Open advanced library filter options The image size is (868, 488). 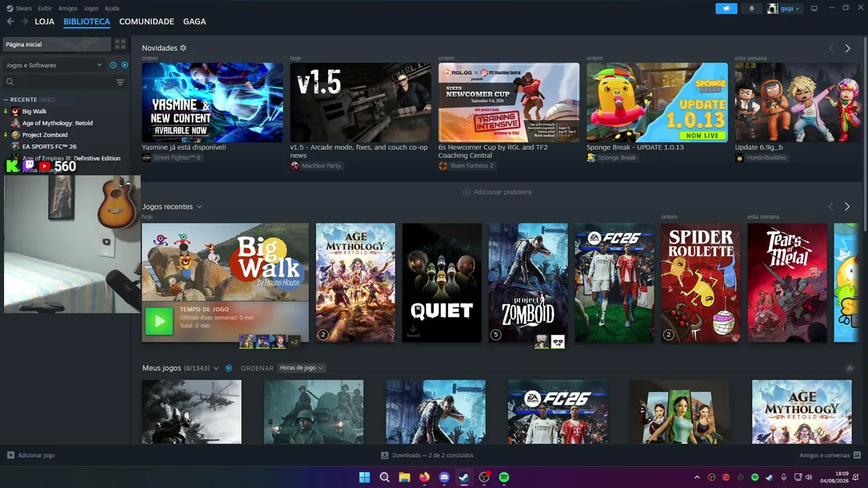[120, 82]
